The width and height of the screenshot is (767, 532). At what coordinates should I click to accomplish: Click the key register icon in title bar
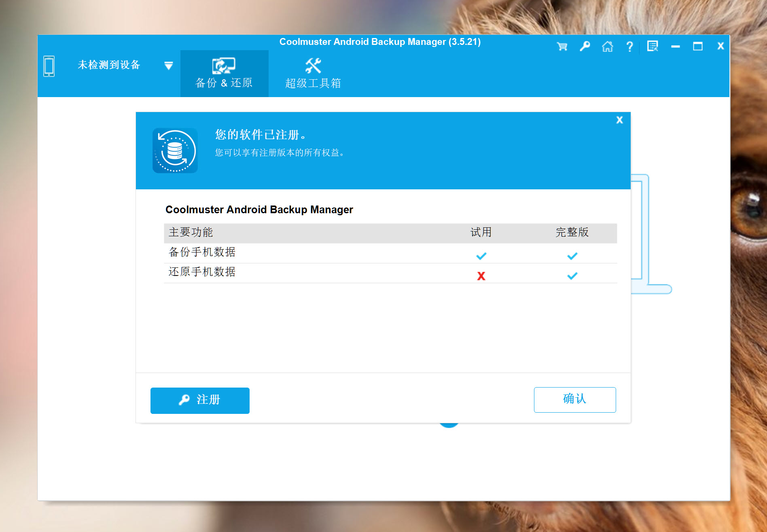tap(585, 47)
